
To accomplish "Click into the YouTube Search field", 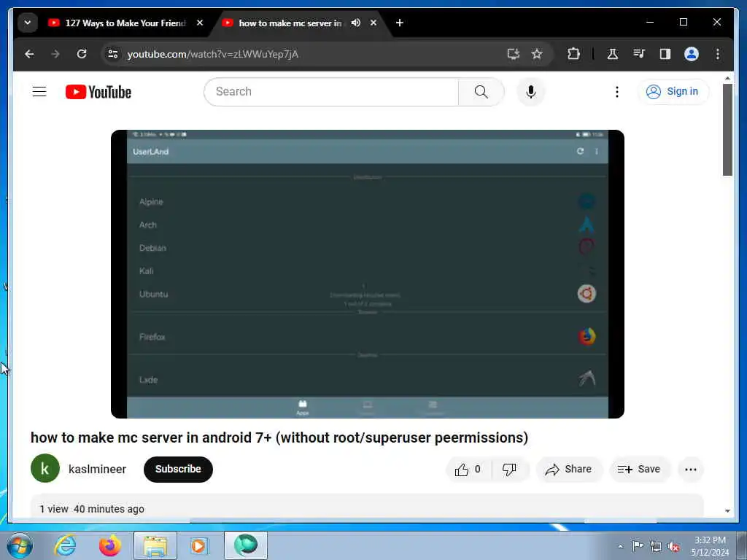I will coord(331,91).
